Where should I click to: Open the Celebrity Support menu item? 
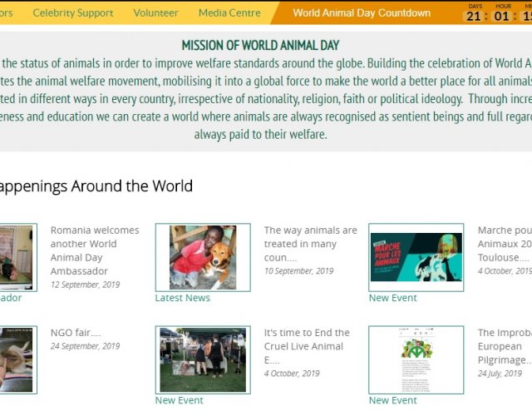[x=73, y=13]
